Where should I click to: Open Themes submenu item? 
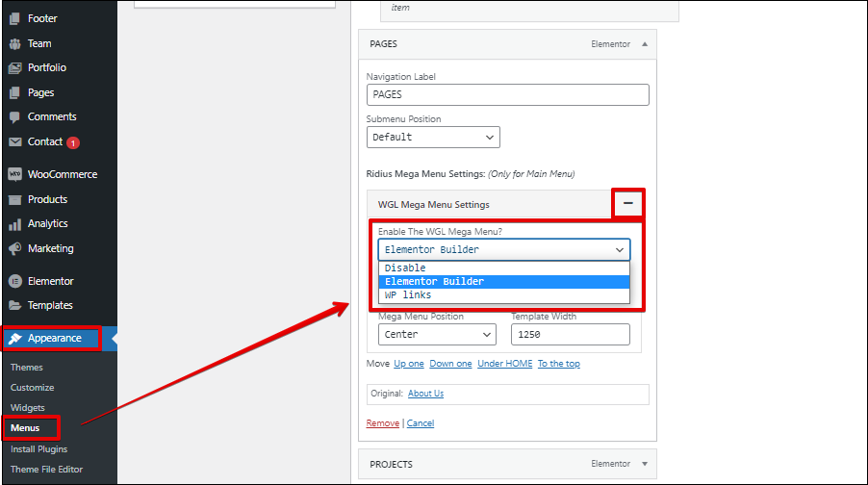(27, 368)
